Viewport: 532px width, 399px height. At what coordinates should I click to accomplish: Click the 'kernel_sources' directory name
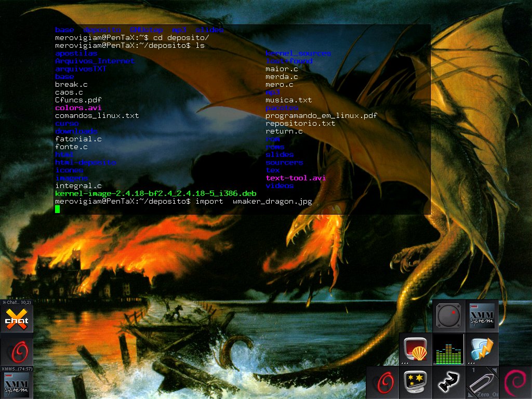tap(298, 54)
